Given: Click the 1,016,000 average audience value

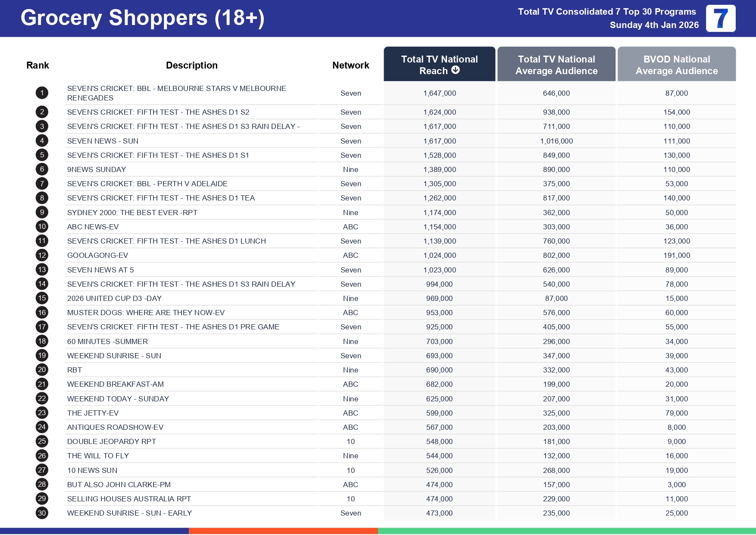Looking at the screenshot, I should [x=556, y=141].
